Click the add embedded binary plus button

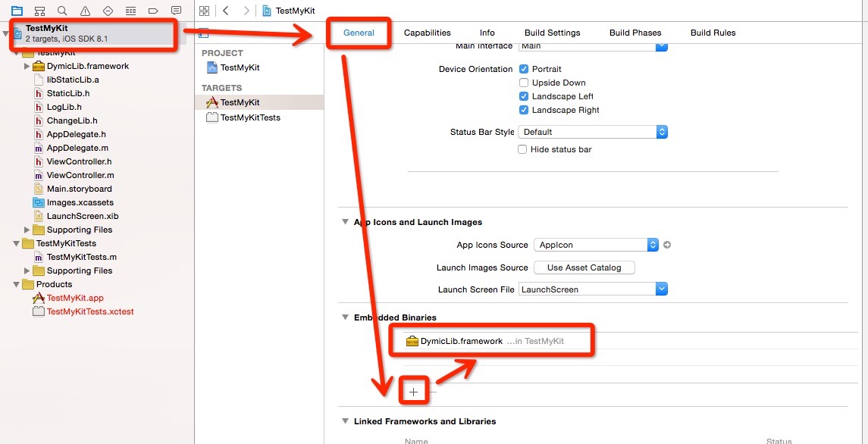(x=414, y=392)
